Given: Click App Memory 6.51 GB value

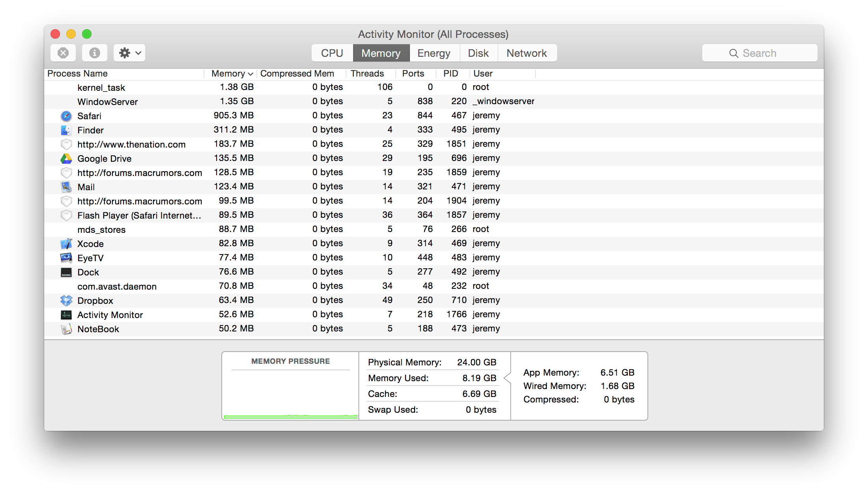Looking at the screenshot, I should click(x=617, y=372).
